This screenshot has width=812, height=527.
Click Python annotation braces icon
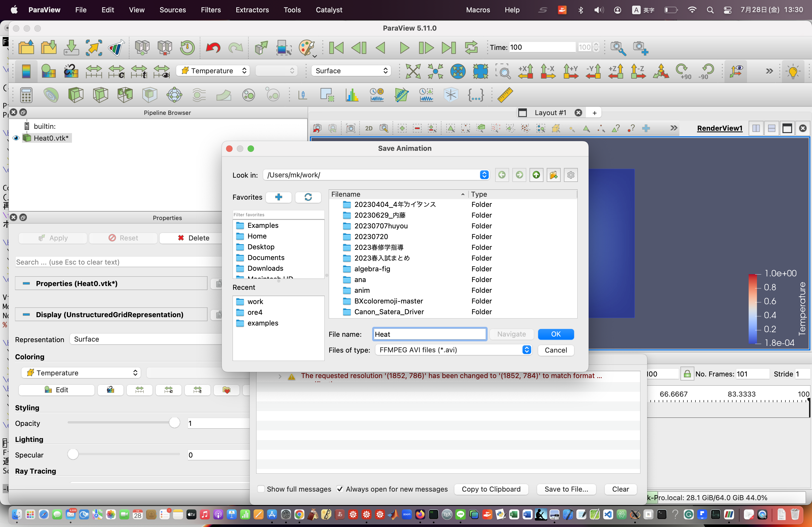point(476,95)
